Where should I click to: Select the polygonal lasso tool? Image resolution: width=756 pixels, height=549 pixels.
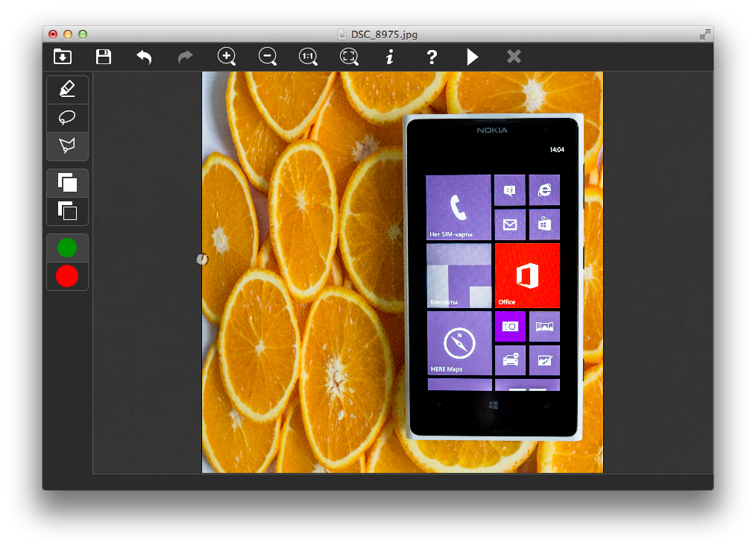(68, 145)
